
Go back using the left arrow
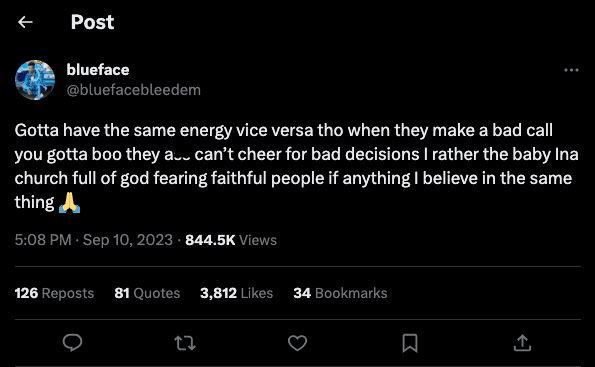tap(25, 22)
